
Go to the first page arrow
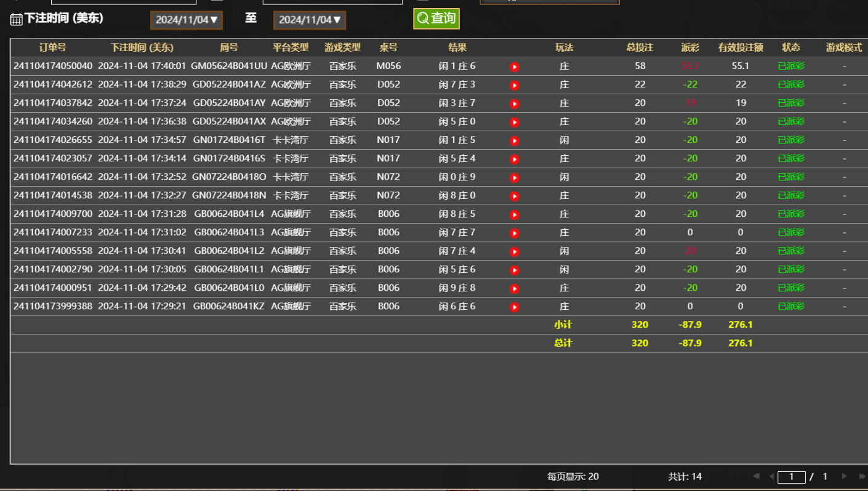[756, 476]
